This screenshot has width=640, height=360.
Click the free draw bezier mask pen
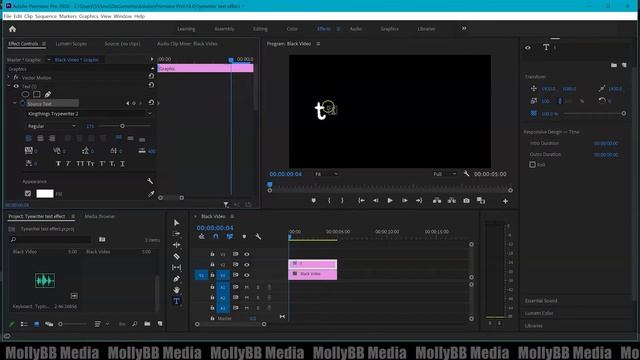tap(48, 94)
